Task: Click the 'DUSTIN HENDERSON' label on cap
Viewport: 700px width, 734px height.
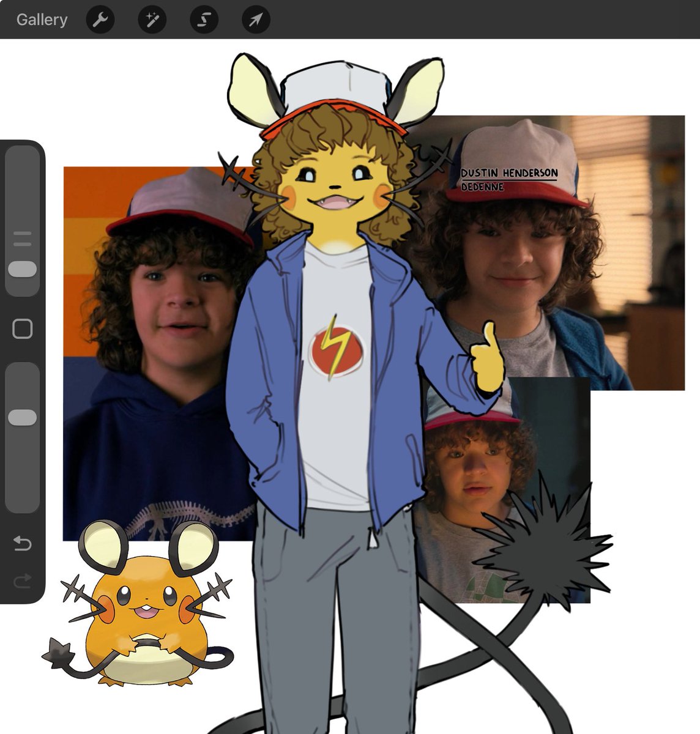Action: [509, 174]
